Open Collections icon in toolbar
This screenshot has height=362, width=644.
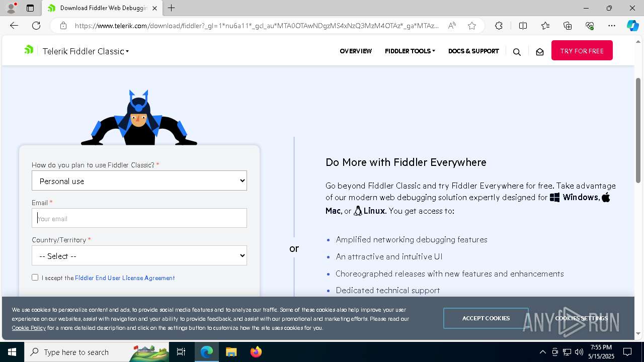click(x=568, y=26)
